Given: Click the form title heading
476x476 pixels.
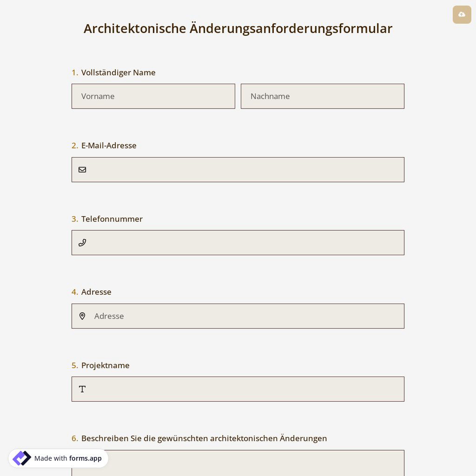Looking at the screenshot, I should (x=238, y=28).
